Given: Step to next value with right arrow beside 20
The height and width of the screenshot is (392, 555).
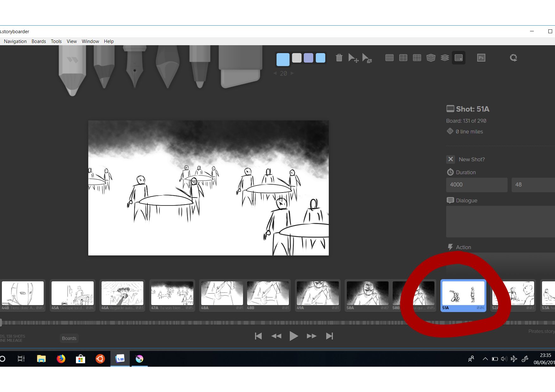Looking at the screenshot, I should tap(292, 73).
